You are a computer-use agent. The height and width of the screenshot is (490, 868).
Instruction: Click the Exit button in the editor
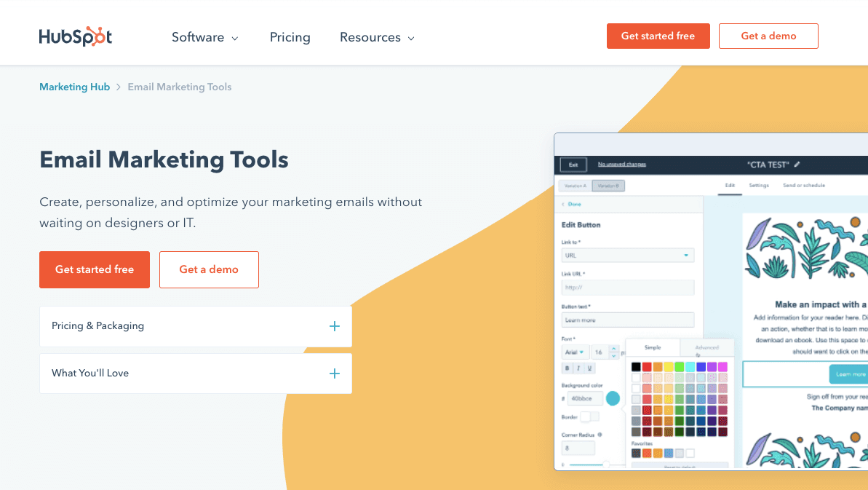(573, 165)
